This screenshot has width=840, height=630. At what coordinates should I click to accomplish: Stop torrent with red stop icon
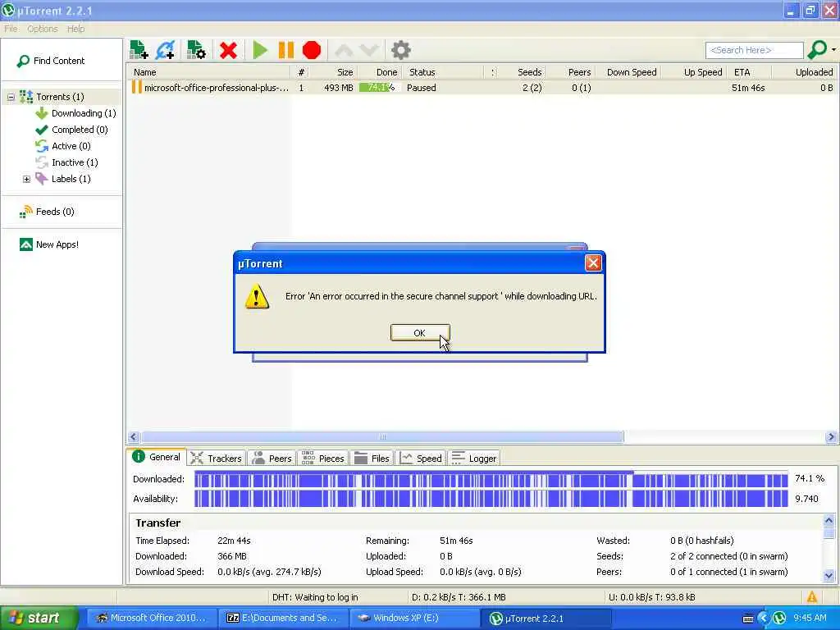311,50
